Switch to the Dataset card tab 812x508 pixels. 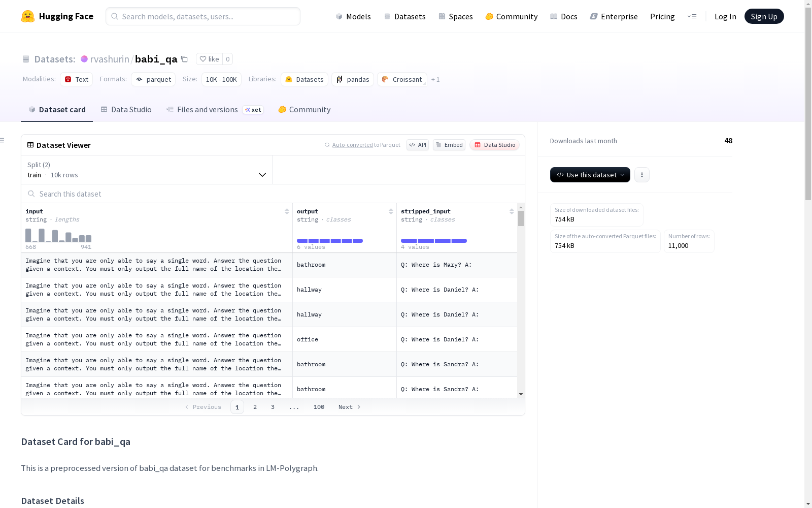tap(57, 110)
